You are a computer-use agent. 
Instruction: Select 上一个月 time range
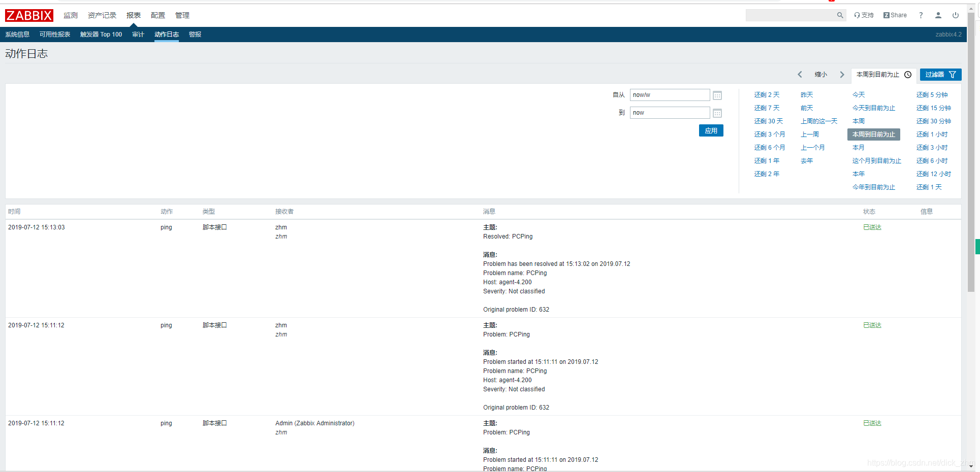point(813,148)
